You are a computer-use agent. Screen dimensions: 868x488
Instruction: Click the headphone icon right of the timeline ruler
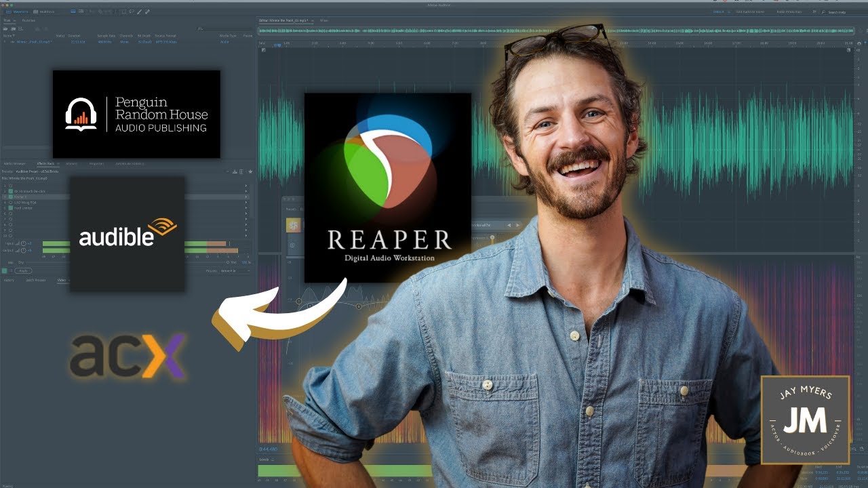[x=859, y=43]
